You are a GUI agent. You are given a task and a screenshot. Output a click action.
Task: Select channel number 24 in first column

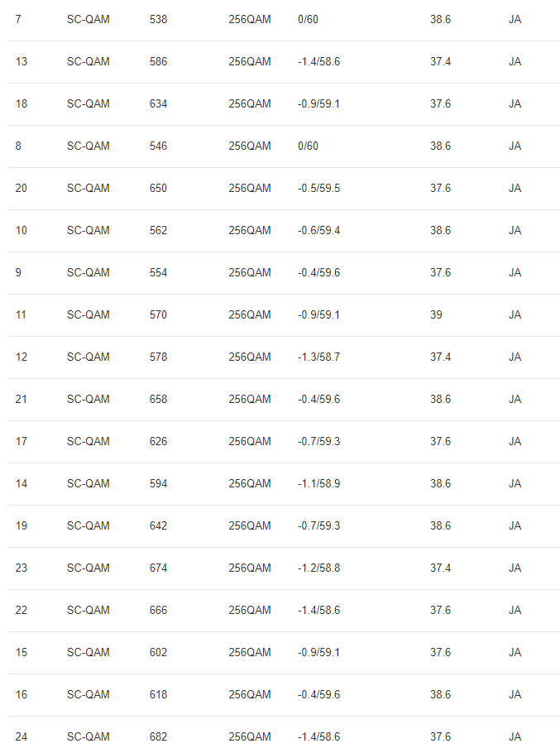(22, 736)
